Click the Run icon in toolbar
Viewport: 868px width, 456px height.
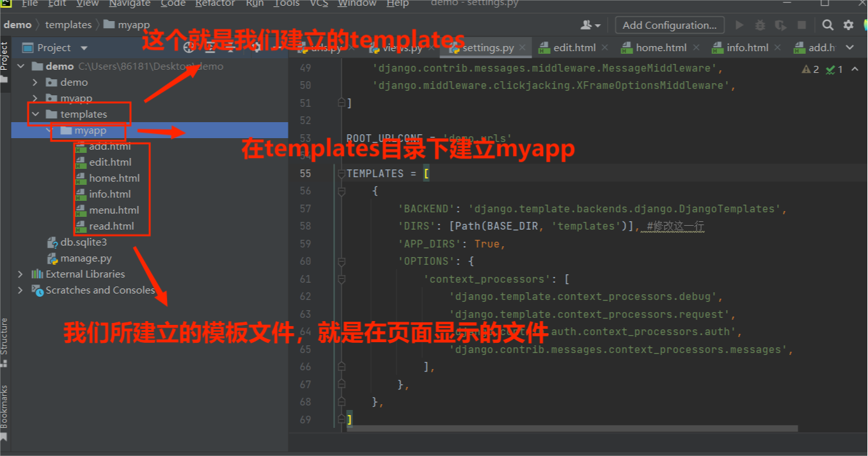click(739, 25)
